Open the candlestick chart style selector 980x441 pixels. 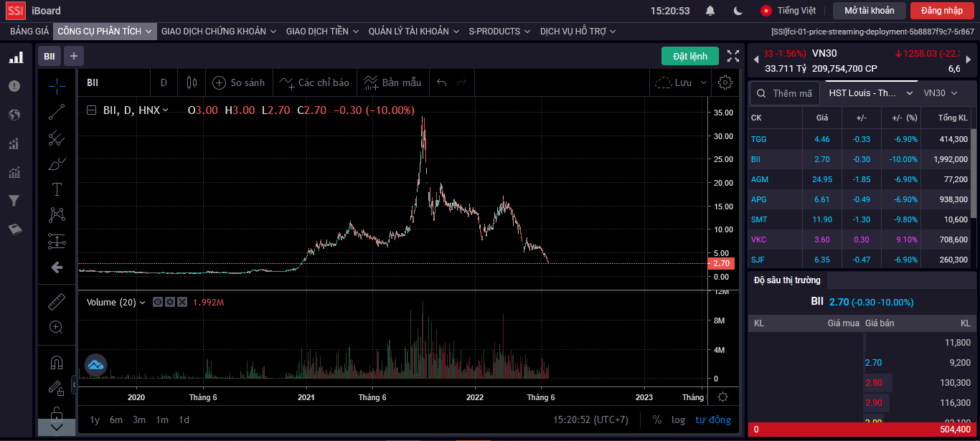pos(192,82)
